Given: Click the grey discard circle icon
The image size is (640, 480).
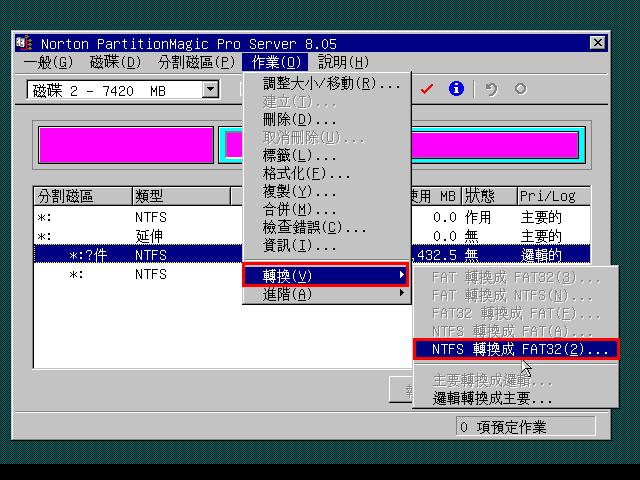Looking at the screenshot, I should tap(520, 89).
